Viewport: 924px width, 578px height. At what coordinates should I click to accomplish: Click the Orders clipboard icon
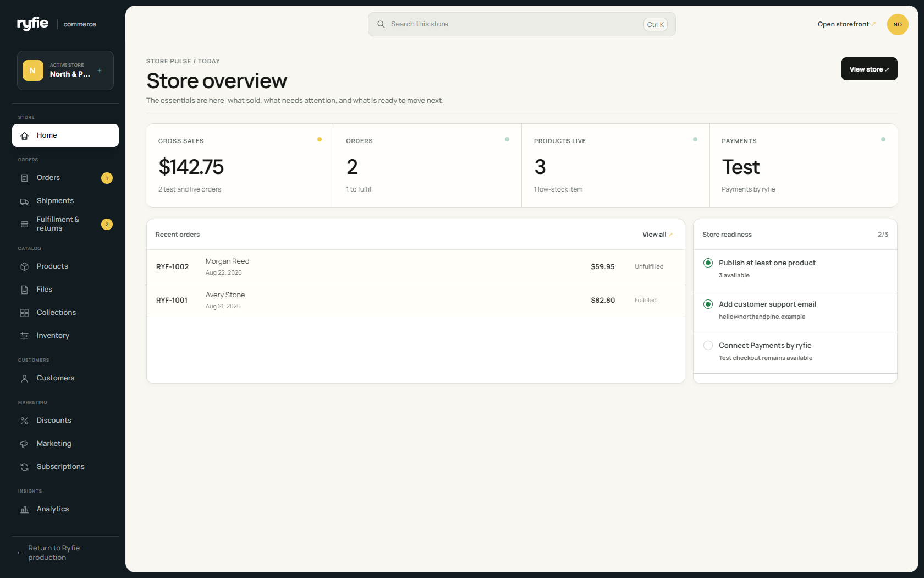pyautogui.click(x=24, y=178)
